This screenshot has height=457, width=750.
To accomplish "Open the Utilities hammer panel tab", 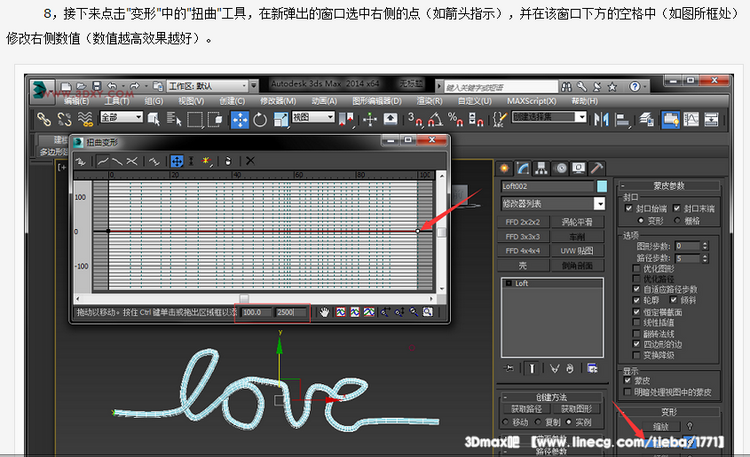I will [596, 168].
